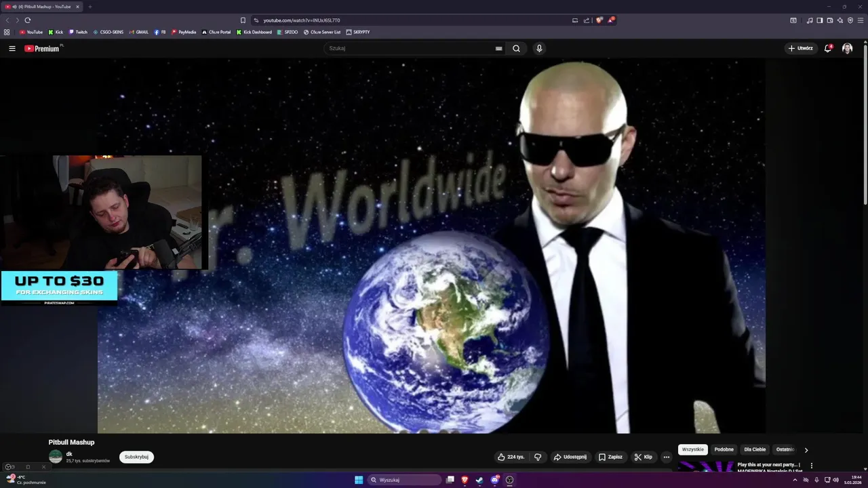Go forward in browser history
The height and width of the screenshot is (488, 868).
point(17,20)
